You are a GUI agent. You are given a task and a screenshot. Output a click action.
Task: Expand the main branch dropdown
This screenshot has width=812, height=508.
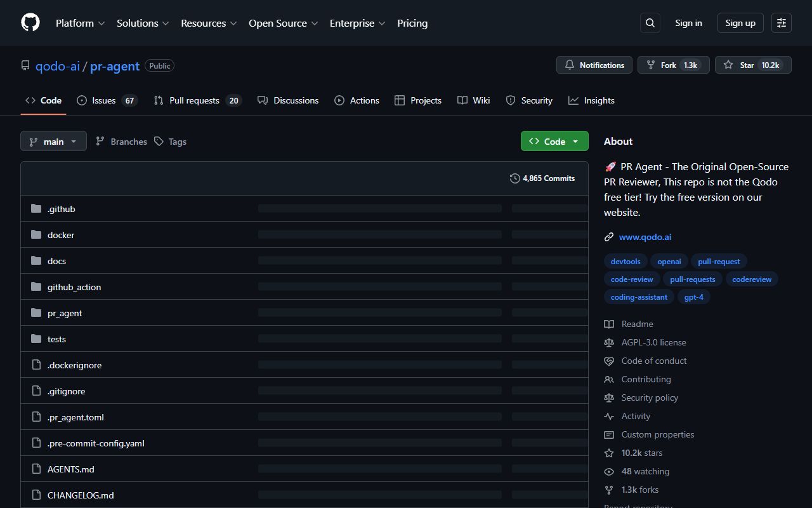click(x=53, y=141)
